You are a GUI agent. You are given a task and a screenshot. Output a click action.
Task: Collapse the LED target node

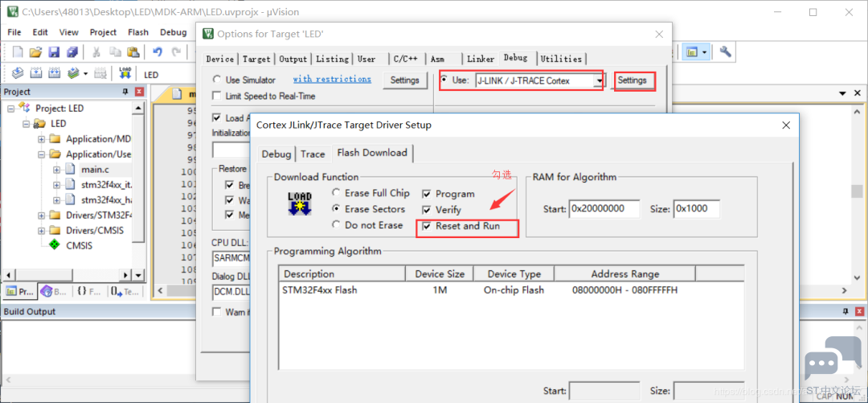coord(27,124)
